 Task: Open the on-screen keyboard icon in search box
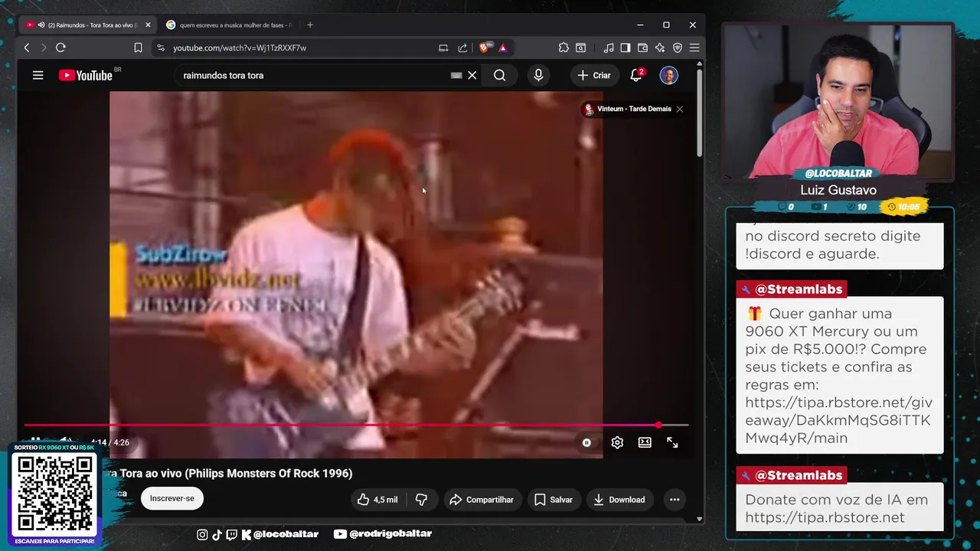[x=456, y=75]
